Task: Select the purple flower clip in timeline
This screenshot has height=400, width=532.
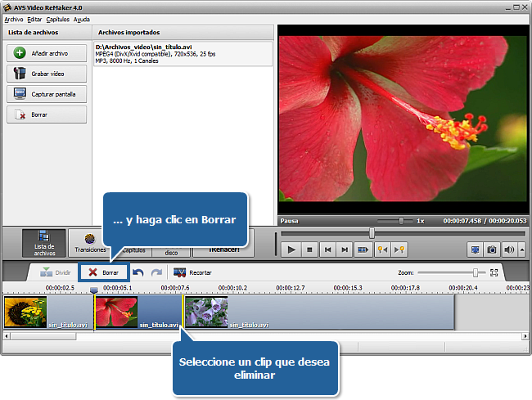Action: coord(207,312)
